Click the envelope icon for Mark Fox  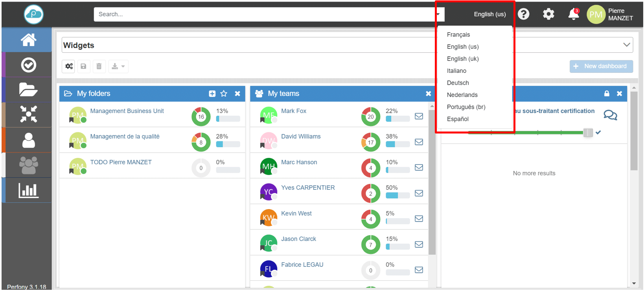419,116
